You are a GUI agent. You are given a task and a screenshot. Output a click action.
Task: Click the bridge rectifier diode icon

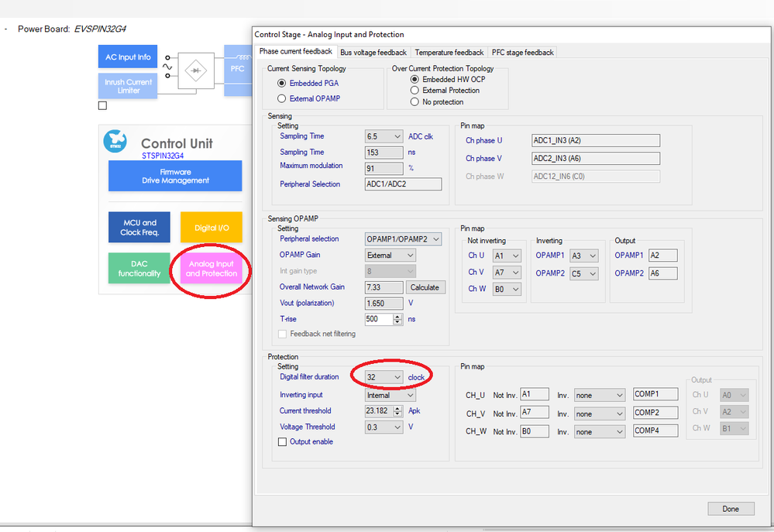[194, 70]
